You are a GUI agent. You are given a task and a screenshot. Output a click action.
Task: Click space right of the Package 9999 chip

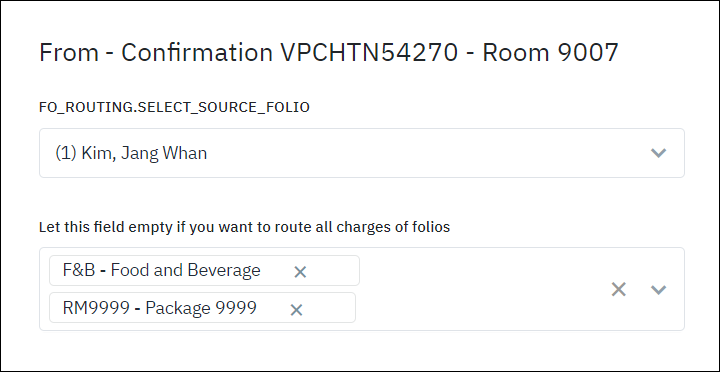[x=480, y=308]
